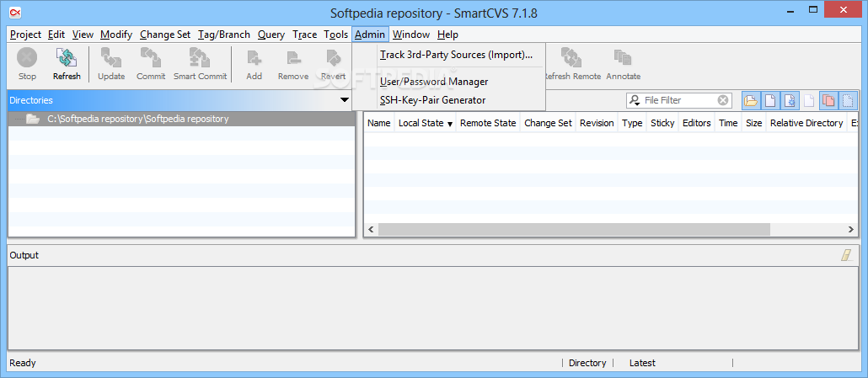Viewport: 868px width, 378px height.
Task: Click the file table horizontal scrollbar thumb
Action: click(574, 229)
